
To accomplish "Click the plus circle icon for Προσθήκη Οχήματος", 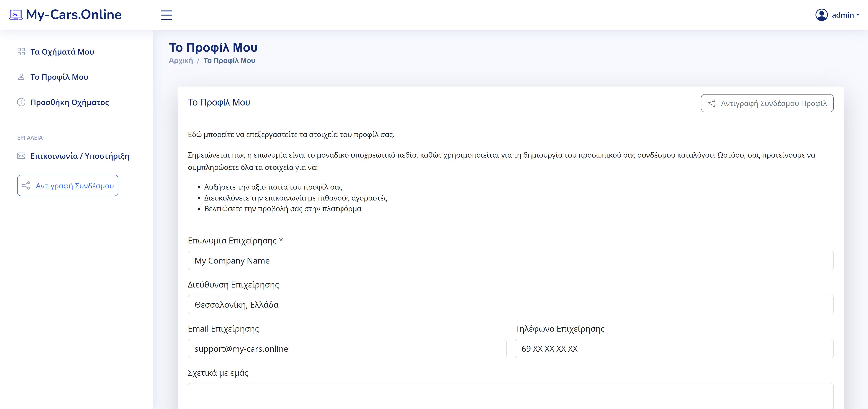I will (21, 102).
